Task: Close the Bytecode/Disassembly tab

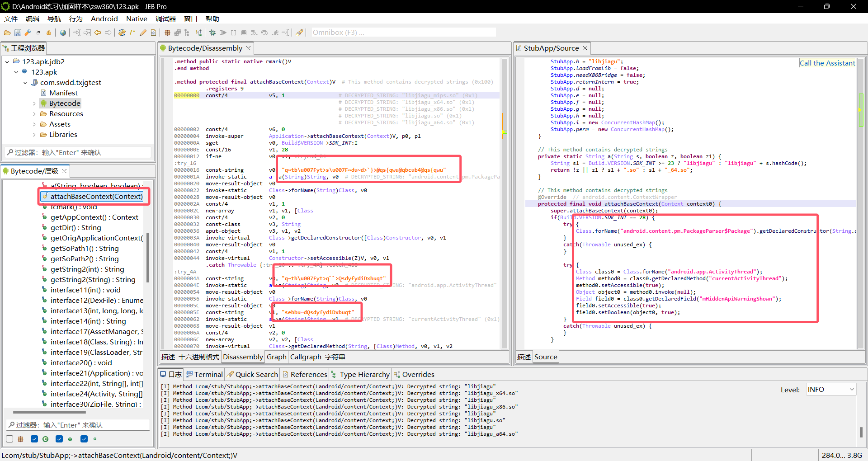Action: coord(248,48)
